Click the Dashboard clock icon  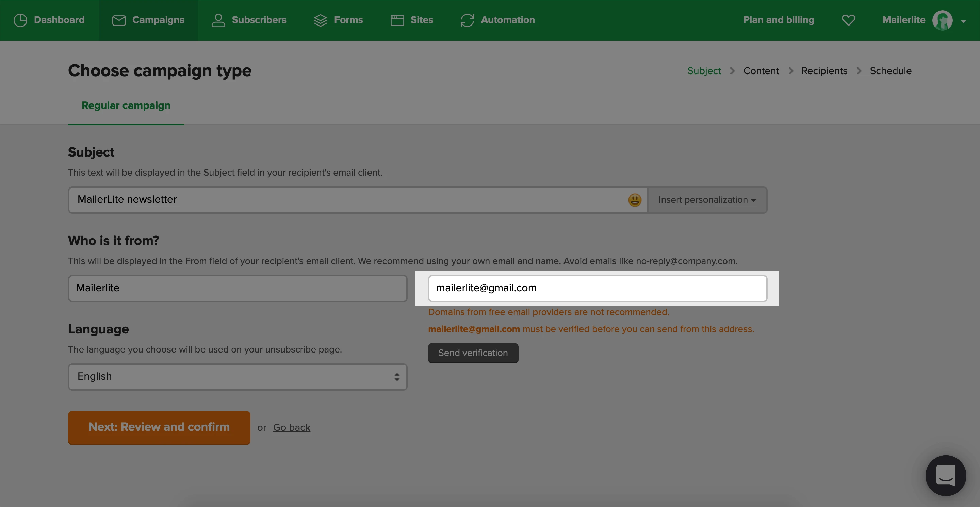pyautogui.click(x=20, y=20)
